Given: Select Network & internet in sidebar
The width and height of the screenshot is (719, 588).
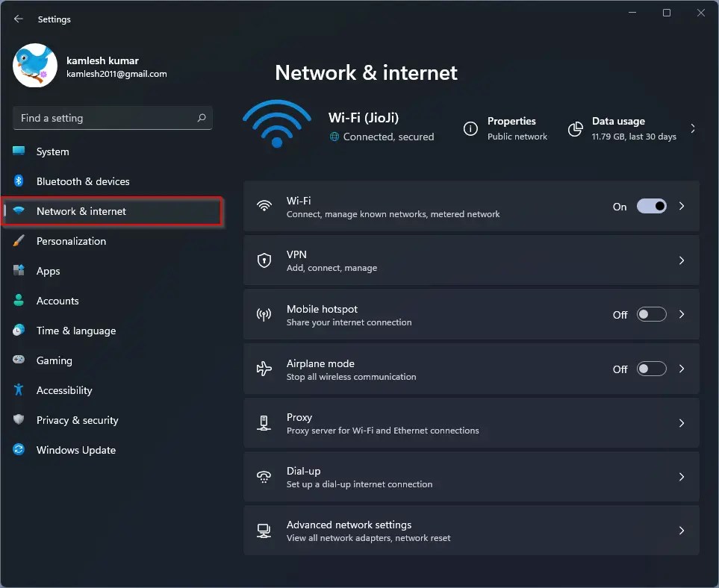Looking at the screenshot, I should (112, 211).
